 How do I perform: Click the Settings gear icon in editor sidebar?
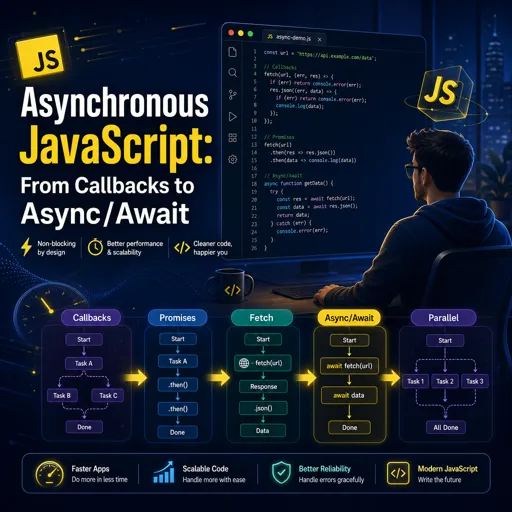pyautogui.click(x=233, y=159)
